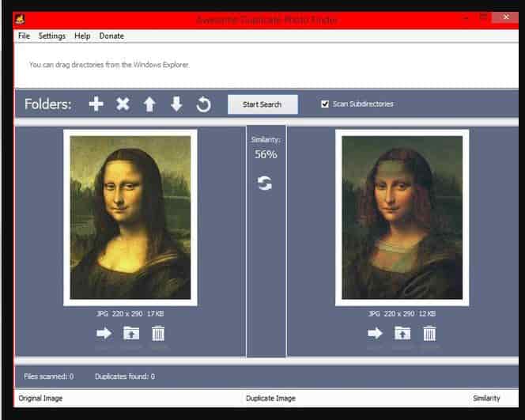Sort by Duplicate Image column header
The height and width of the screenshot is (420, 525).
tap(270, 398)
